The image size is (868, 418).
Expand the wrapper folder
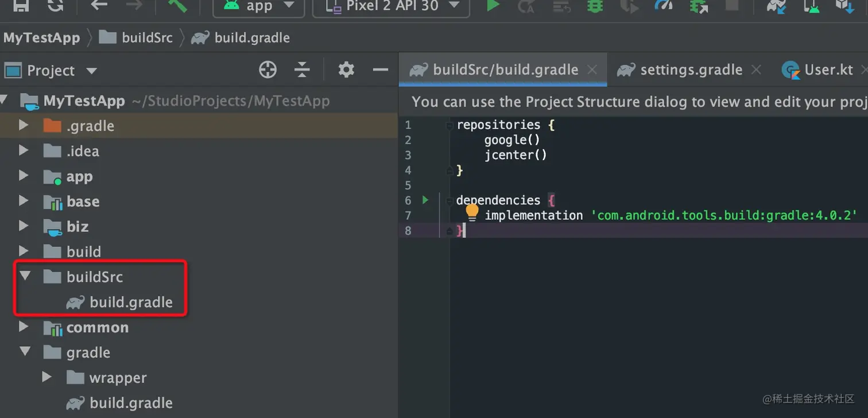pos(47,377)
